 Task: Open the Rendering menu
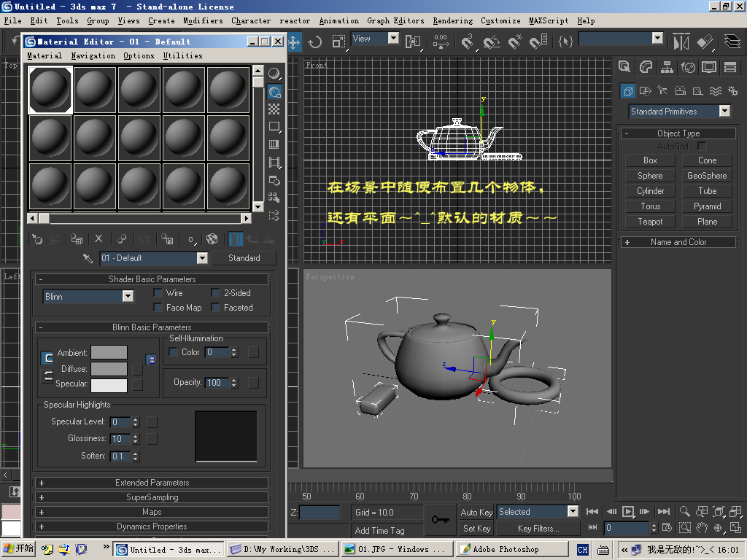point(452,21)
